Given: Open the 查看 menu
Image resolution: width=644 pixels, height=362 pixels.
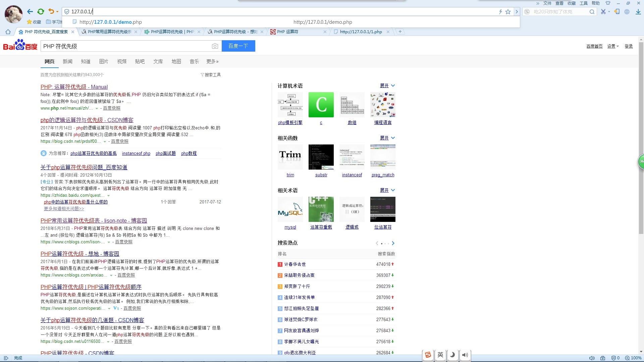Looking at the screenshot, I should 559,3.
